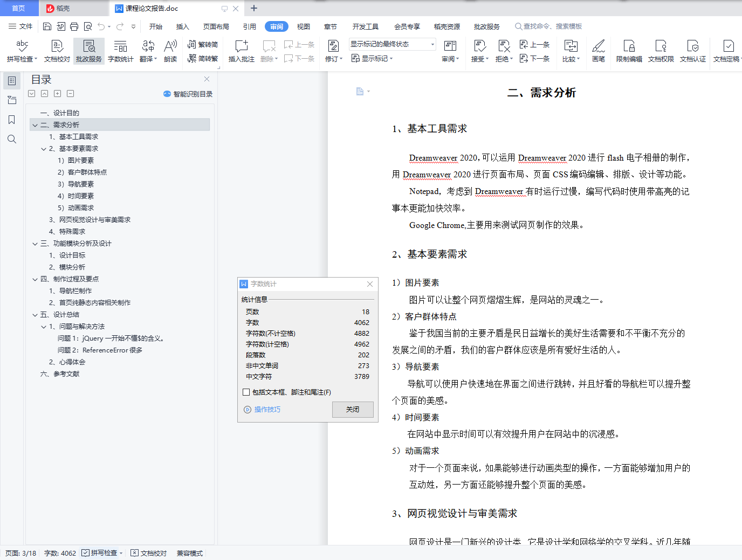
Task: Open 文档权限 document permissions
Action: pos(661,51)
